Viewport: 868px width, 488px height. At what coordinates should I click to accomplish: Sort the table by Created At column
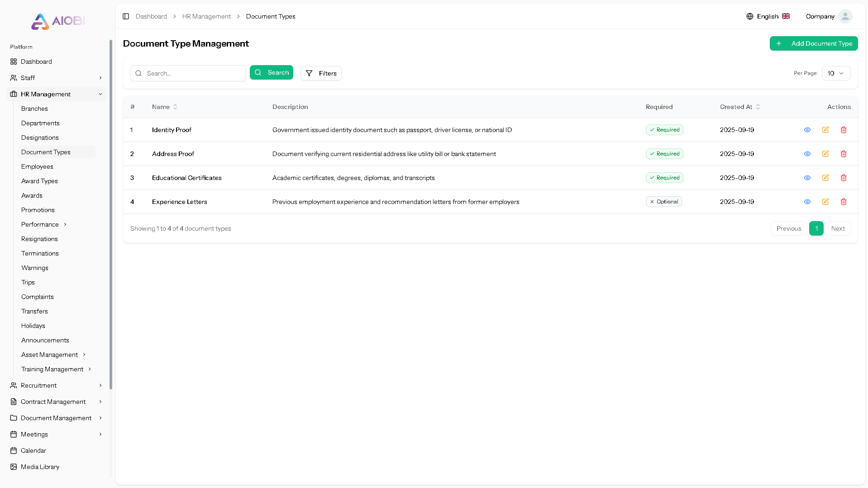tap(739, 107)
